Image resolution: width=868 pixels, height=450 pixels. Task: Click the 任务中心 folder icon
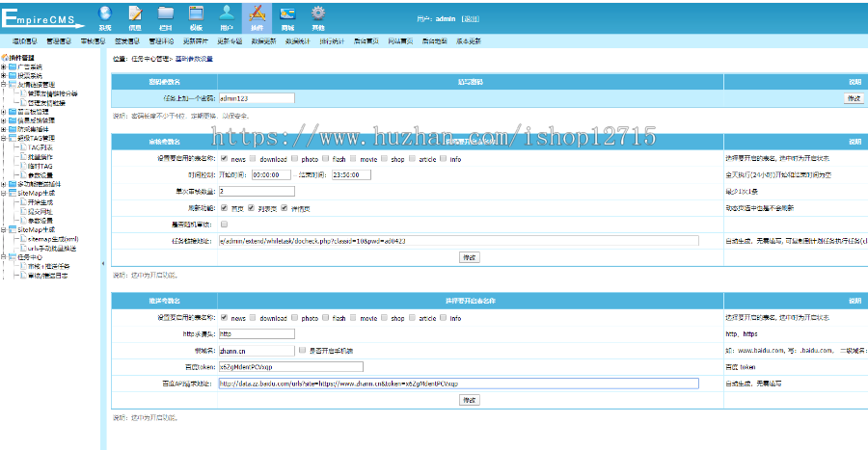coord(13,257)
